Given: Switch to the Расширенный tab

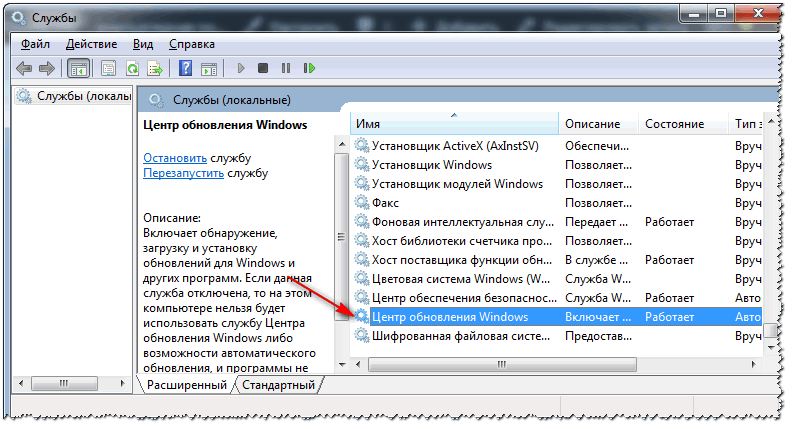Looking at the screenshot, I should [187, 385].
